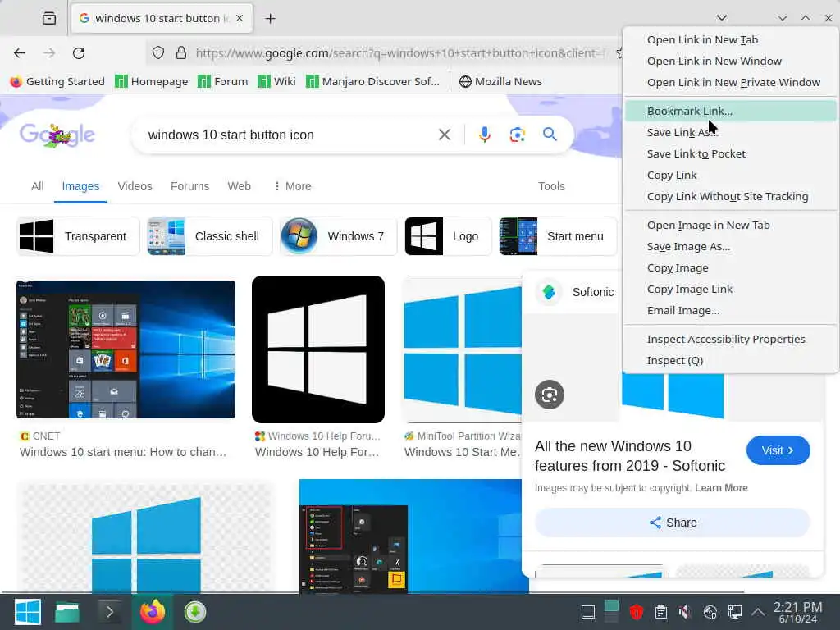Click the Firefox View icon left of the tab

(48, 18)
